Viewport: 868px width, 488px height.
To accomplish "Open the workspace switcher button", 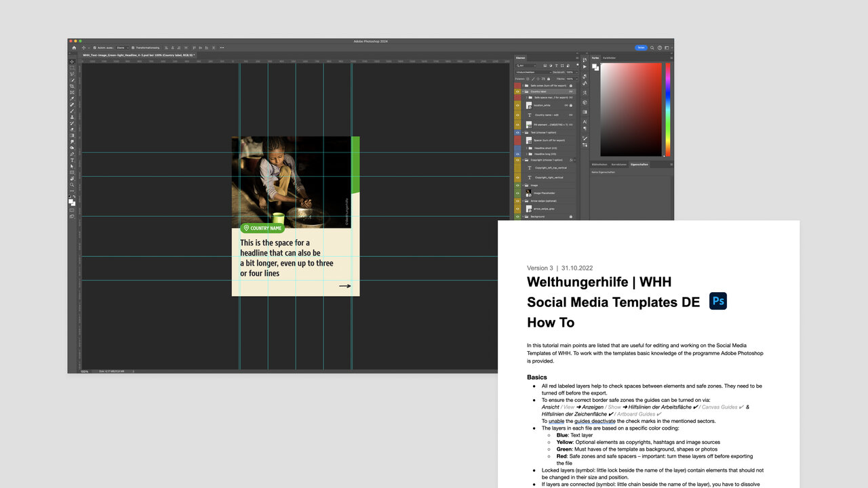I will 668,47.
